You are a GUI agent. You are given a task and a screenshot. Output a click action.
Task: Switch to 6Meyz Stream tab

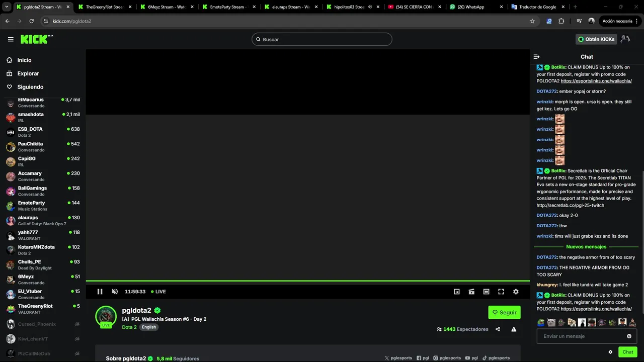coord(167,7)
